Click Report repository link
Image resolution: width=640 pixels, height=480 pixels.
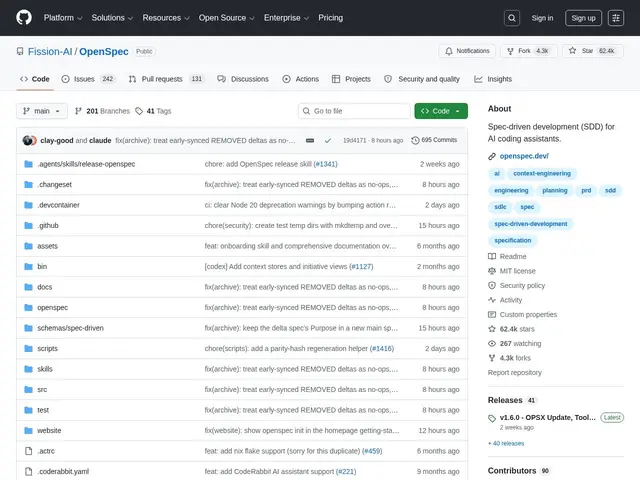click(515, 373)
